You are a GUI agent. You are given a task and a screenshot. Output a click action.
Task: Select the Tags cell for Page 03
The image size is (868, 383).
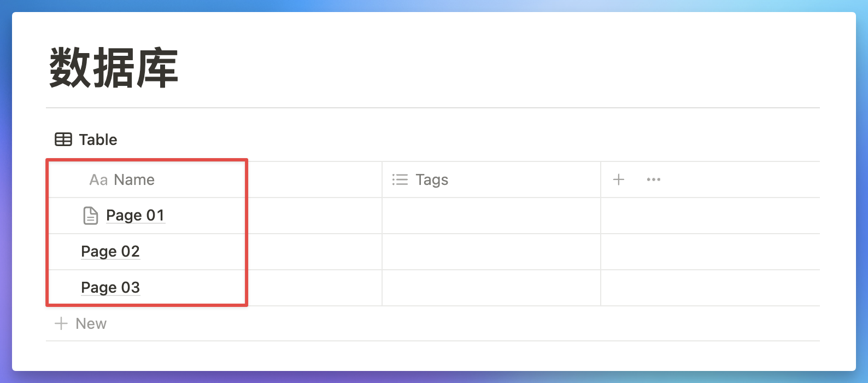[x=491, y=288]
